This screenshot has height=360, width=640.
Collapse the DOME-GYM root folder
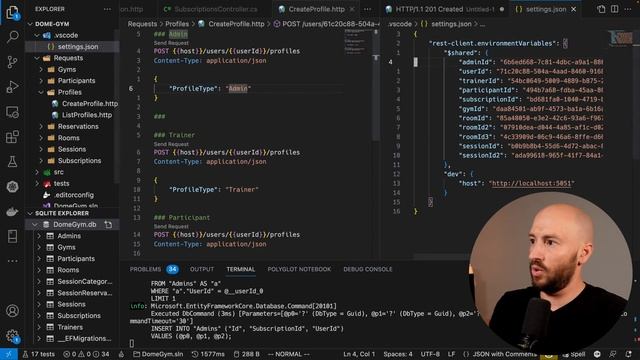pyautogui.click(x=30, y=24)
